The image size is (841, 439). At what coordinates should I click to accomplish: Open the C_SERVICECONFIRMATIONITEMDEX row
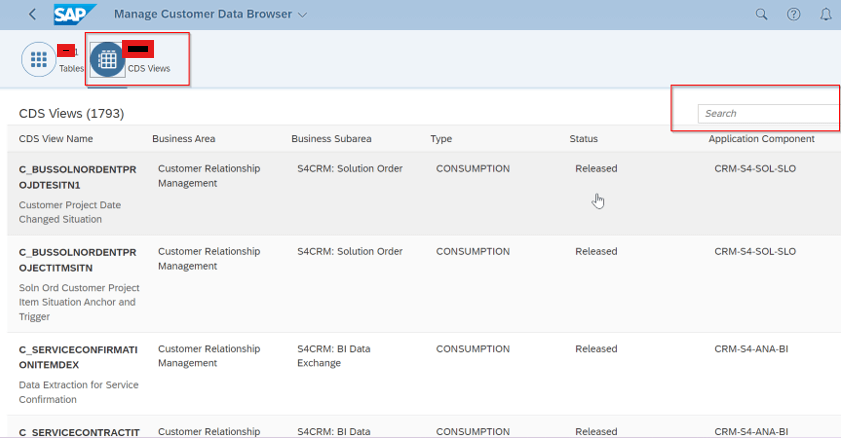pos(424,374)
